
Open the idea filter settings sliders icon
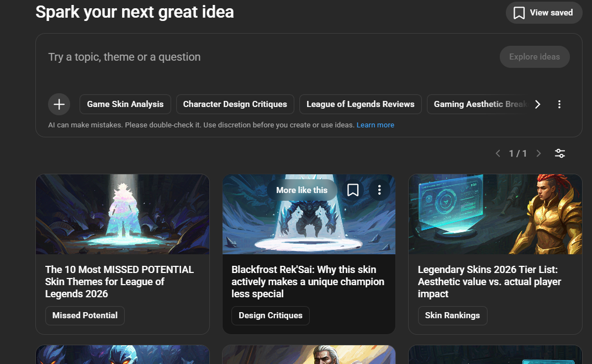click(x=559, y=153)
